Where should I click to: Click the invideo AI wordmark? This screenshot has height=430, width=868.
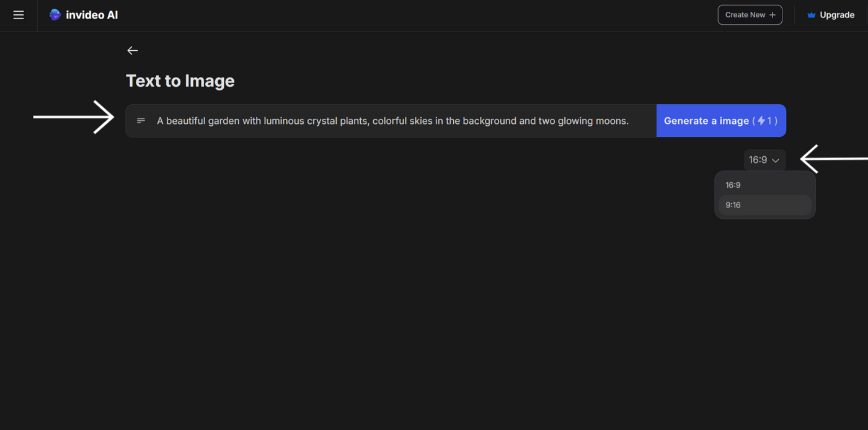[x=92, y=15]
